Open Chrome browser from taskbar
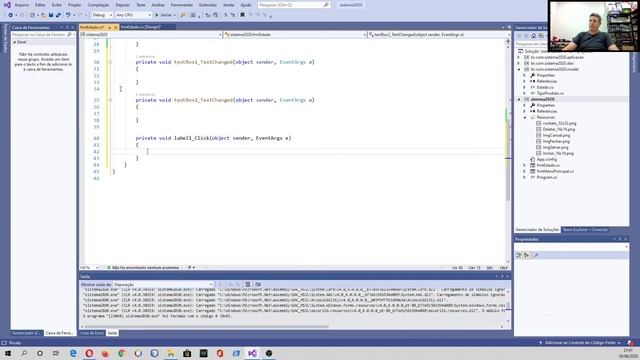640x360 pixels. [122, 353]
